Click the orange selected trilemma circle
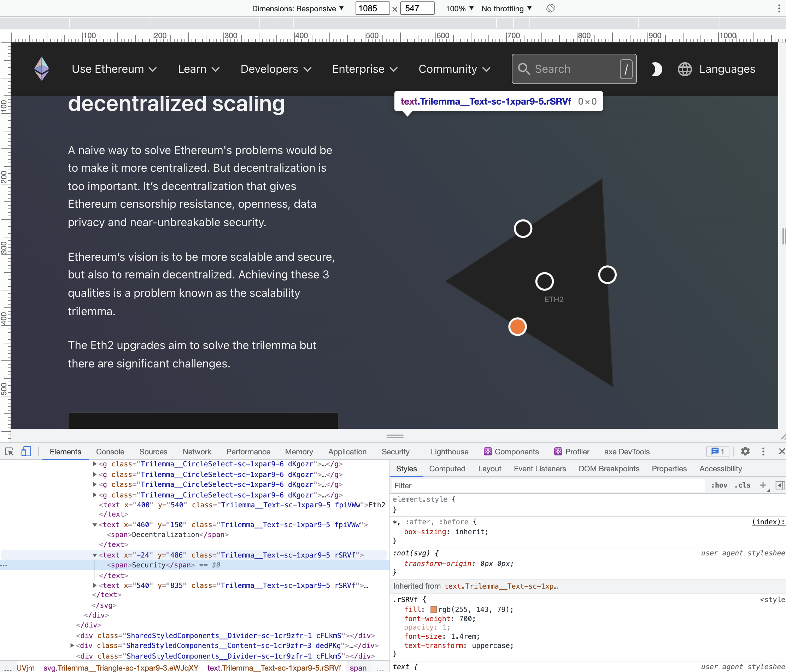 [x=517, y=326]
